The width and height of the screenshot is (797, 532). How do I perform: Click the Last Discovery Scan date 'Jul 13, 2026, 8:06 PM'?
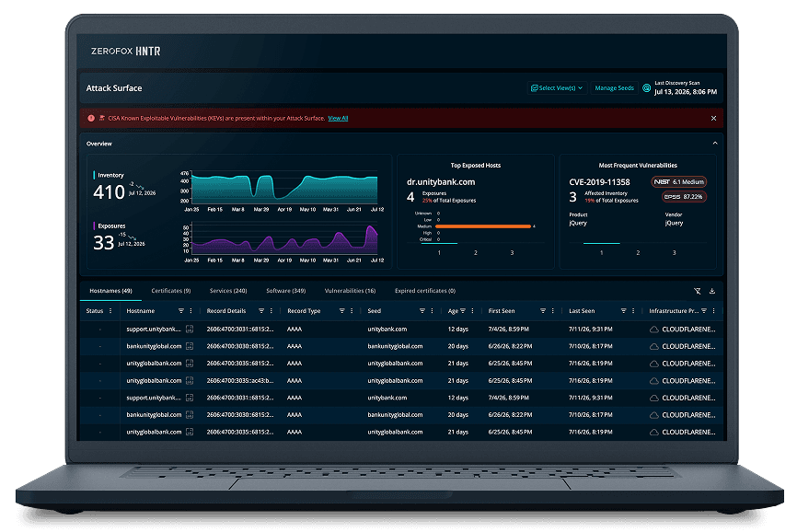(685, 92)
